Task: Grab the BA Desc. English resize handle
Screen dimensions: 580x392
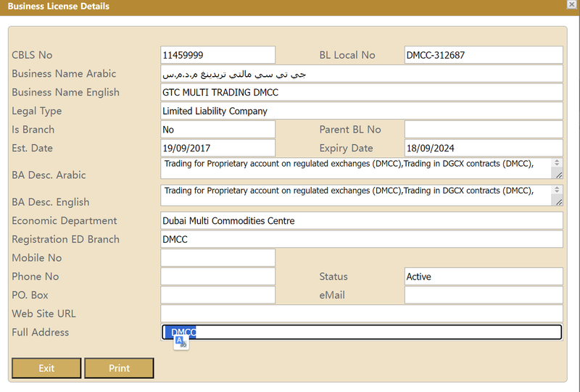Action: (559, 202)
